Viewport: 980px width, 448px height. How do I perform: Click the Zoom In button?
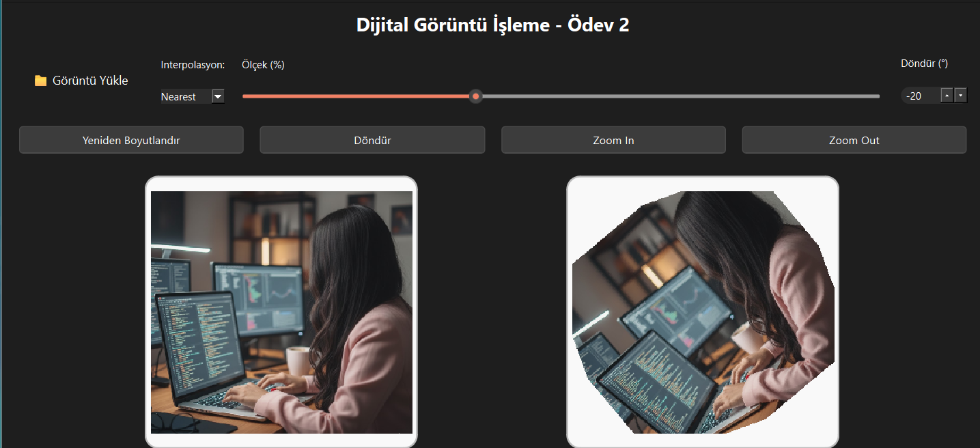tap(613, 140)
